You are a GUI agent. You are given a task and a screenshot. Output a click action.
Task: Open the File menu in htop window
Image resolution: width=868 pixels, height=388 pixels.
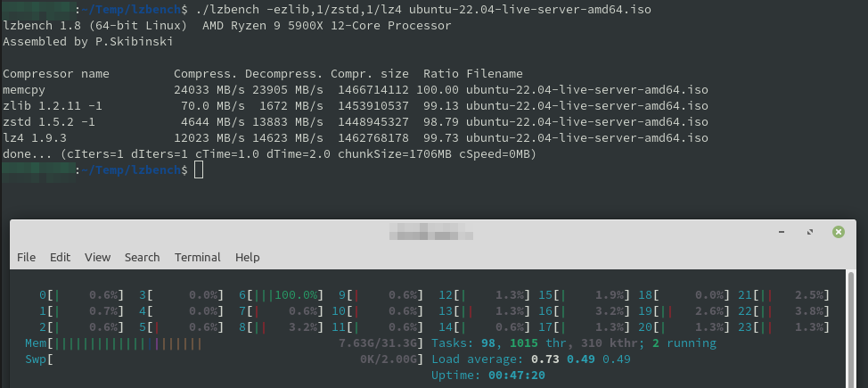point(26,257)
